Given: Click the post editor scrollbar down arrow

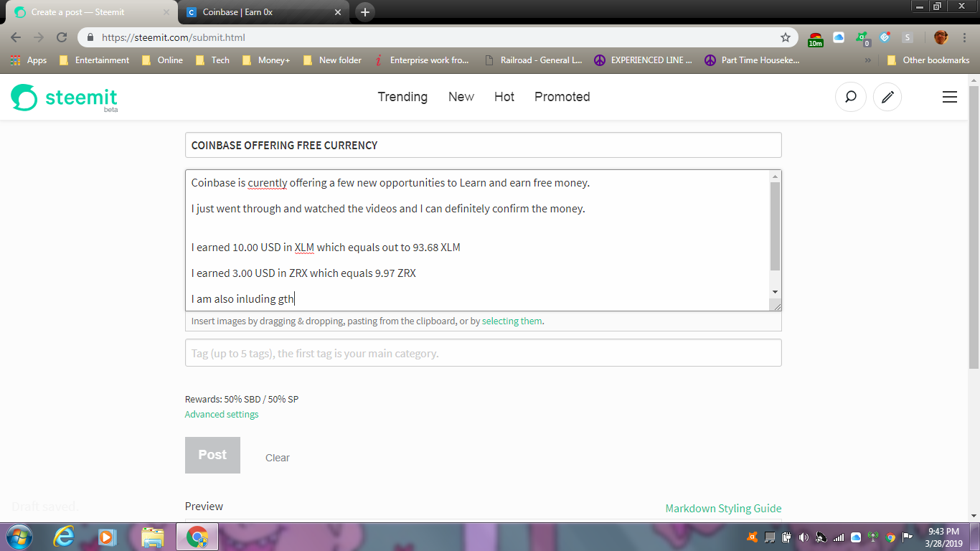Looking at the screenshot, I should coord(775,292).
